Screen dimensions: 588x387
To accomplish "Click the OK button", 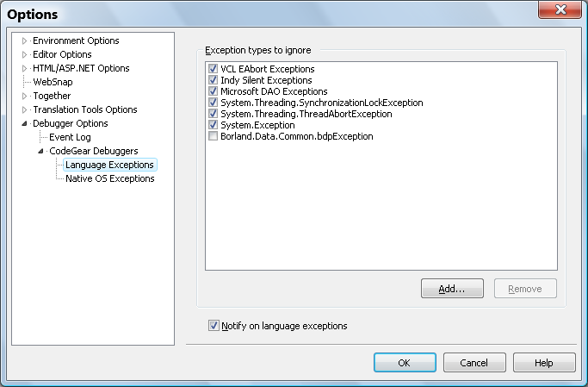I will click(x=405, y=363).
